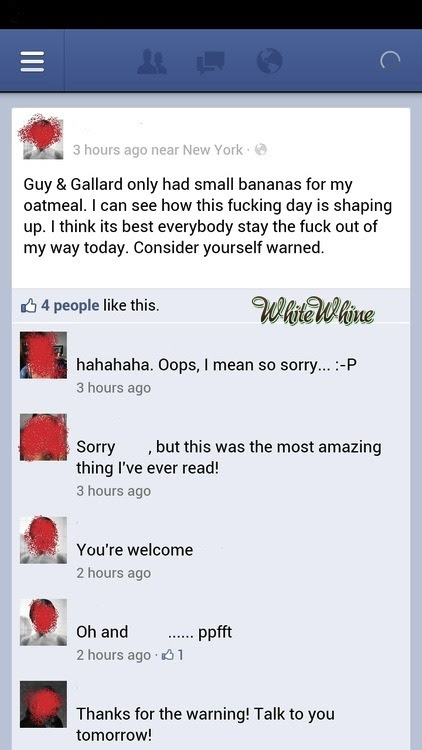Click the WhiteWhine watermark logo
The image size is (422, 750).
pyautogui.click(x=313, y=310)
